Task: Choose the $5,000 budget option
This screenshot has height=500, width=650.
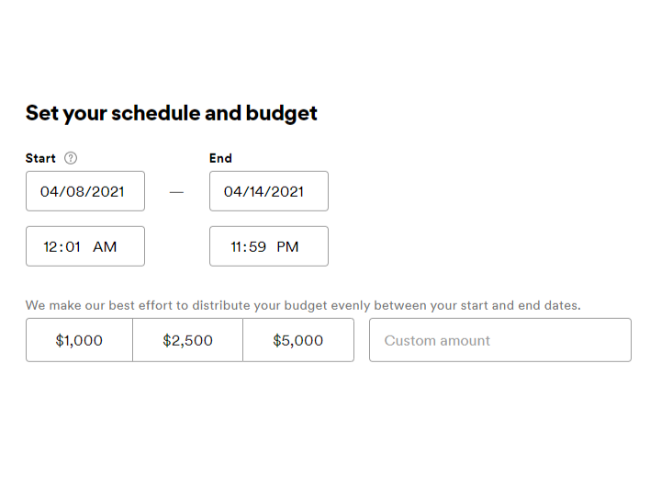Action: coord(298,340)
